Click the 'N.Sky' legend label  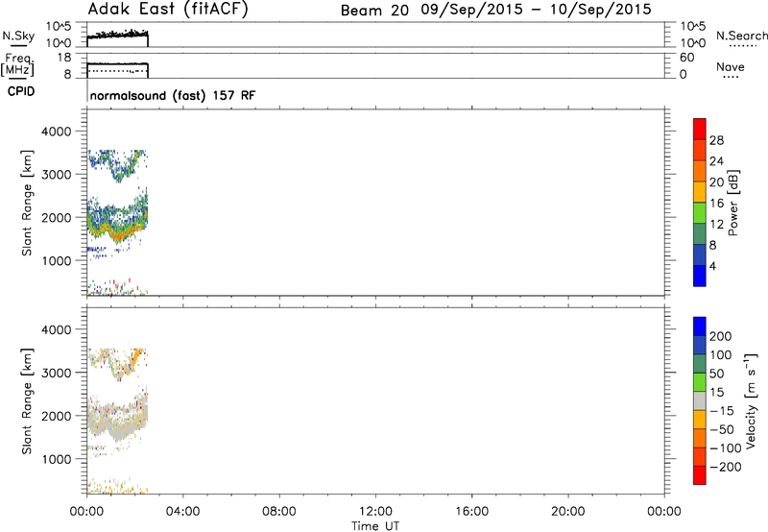[18, 36]
